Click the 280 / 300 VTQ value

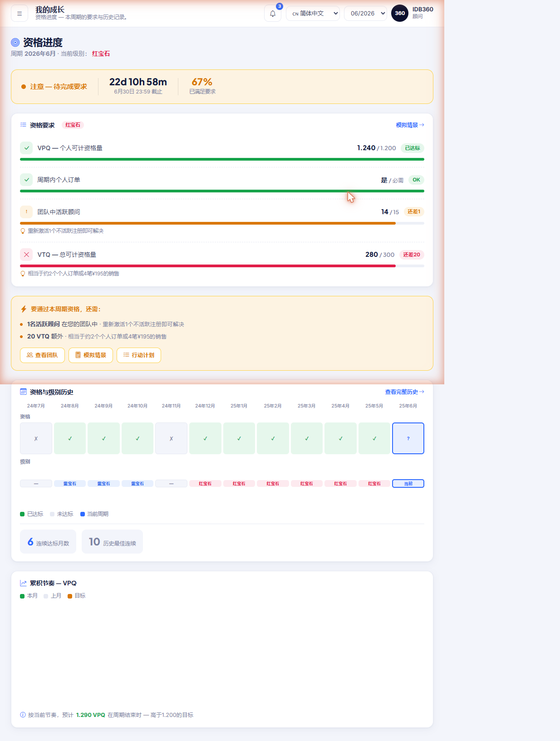pyautogui.click(x=380, y=255)
